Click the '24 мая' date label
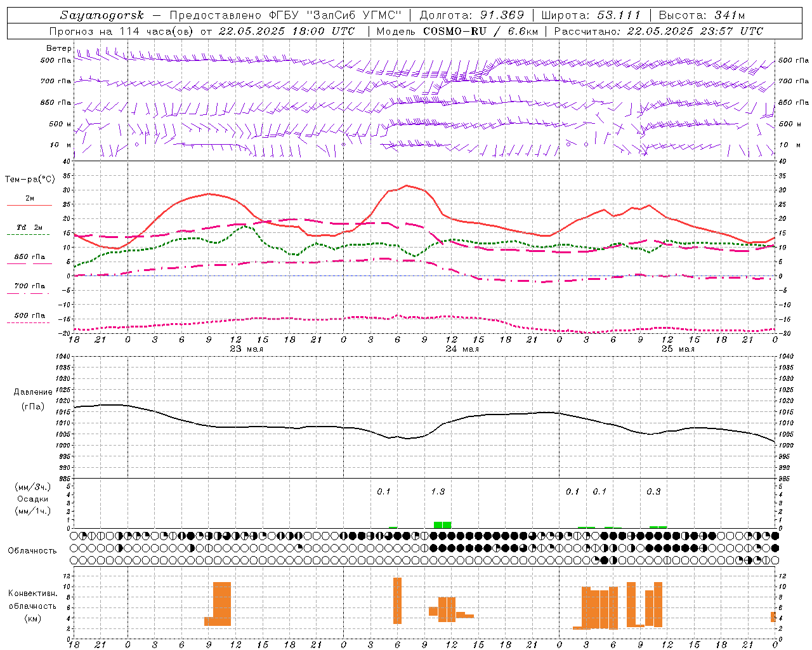The image size is (812, 650). (x=462, y=349)
